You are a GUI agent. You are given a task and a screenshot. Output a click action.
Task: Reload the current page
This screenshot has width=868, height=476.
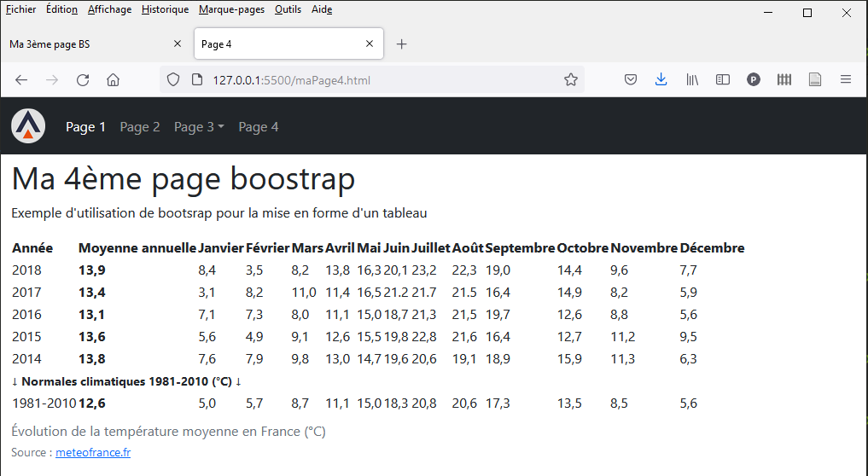point(83,80)
